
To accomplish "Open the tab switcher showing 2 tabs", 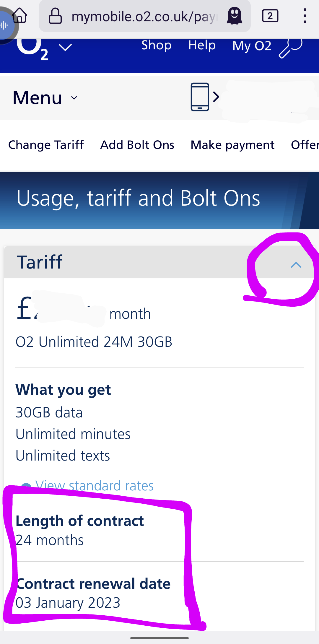I will click(270, 16).
